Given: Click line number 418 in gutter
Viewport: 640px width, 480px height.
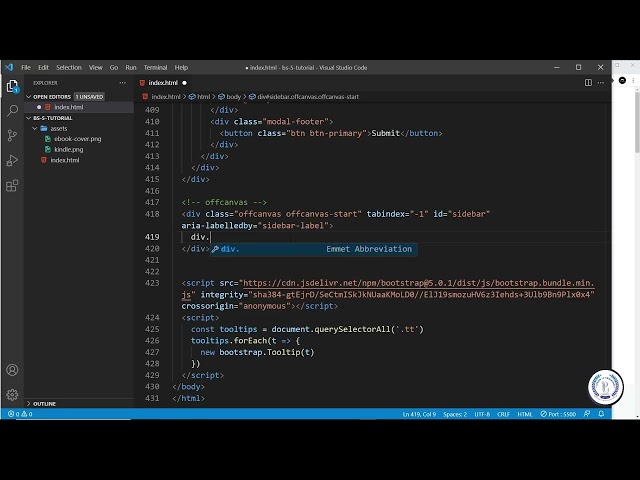Looking at the screenshot, I should click(152, 214).
